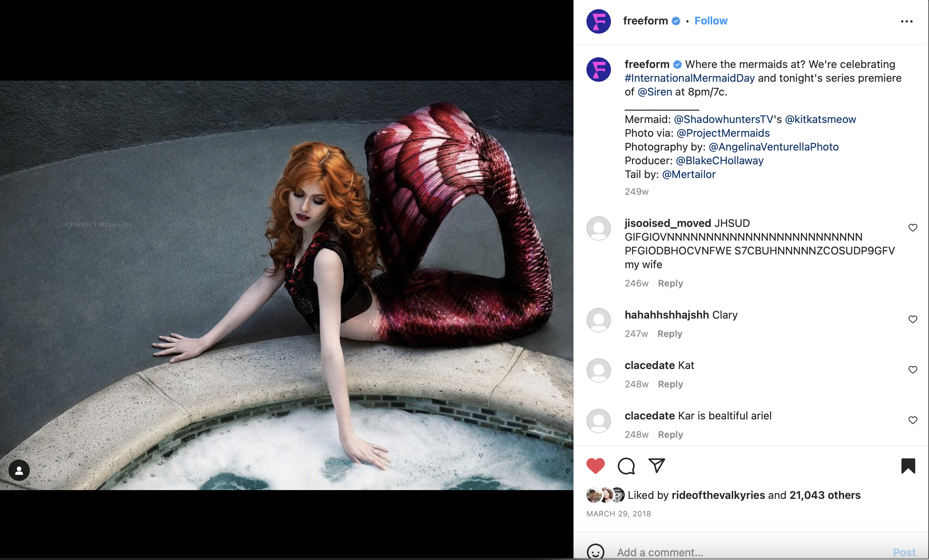This screenshot has width=929, height=560.
Task: Open the @kitkatsmeow profile mention
Action: coord(820,120)
